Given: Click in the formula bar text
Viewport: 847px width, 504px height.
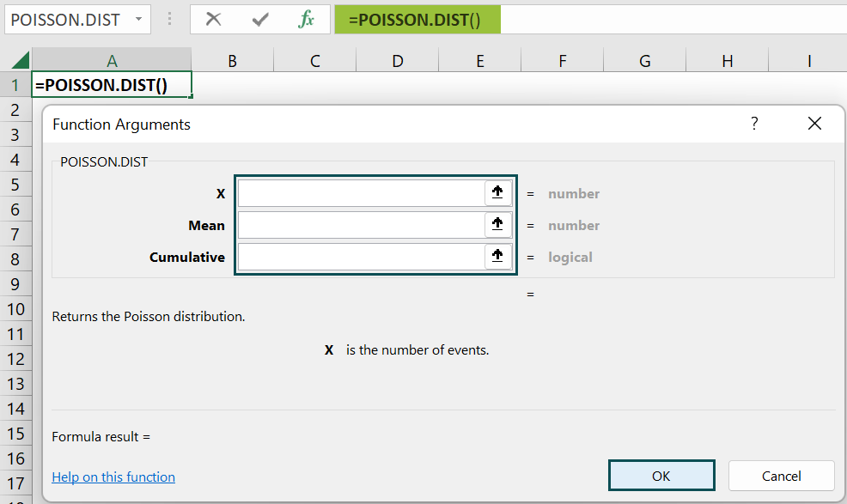Looking at the screenshot, I should tap(414, 20).
